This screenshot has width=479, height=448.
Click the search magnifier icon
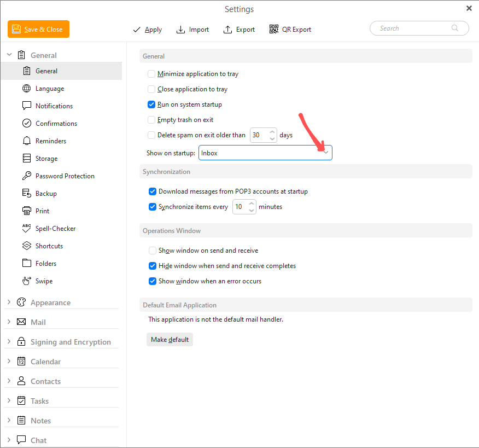[455, 28]
